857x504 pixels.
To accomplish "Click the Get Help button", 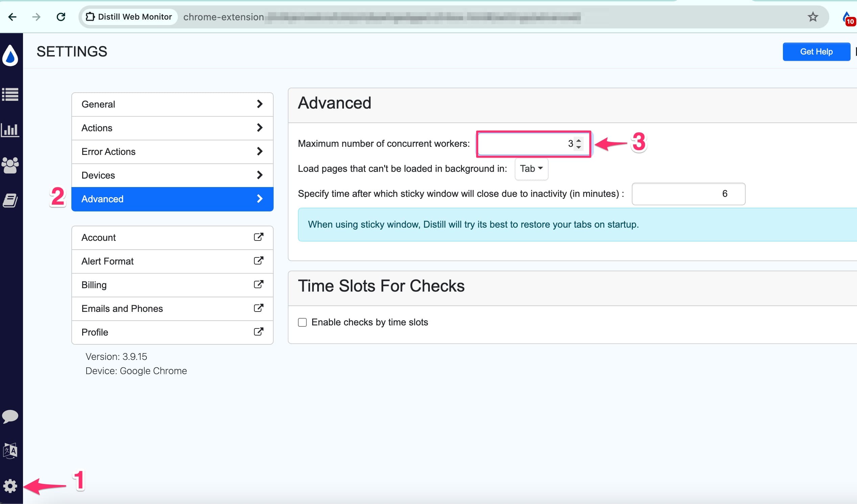I will tap(816, 52).
